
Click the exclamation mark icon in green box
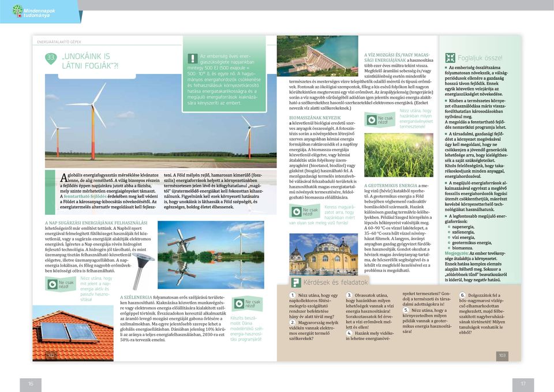(x=193, y=58)
